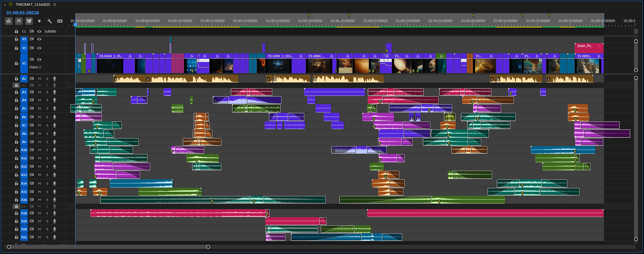Solo audio track A1
Screen dimensions: 644x254
[47, 79]
